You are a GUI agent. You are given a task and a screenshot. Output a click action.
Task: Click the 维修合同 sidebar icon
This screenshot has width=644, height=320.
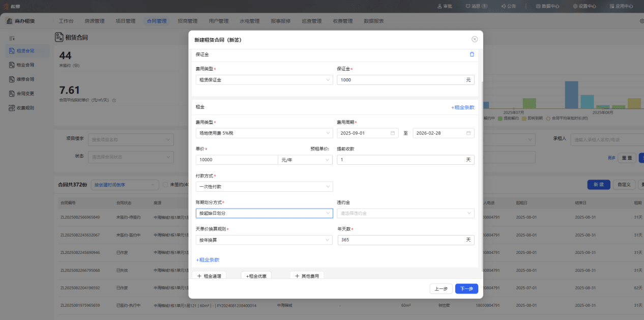12,79
